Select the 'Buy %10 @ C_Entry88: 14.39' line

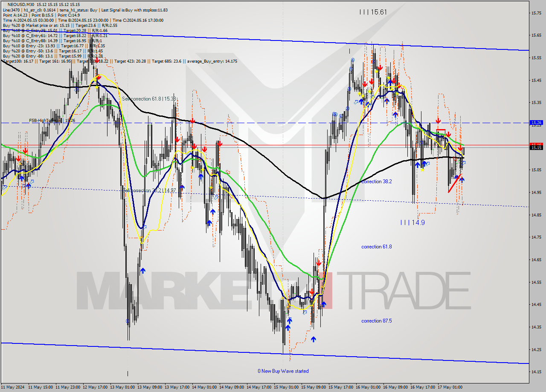[30, 40]
